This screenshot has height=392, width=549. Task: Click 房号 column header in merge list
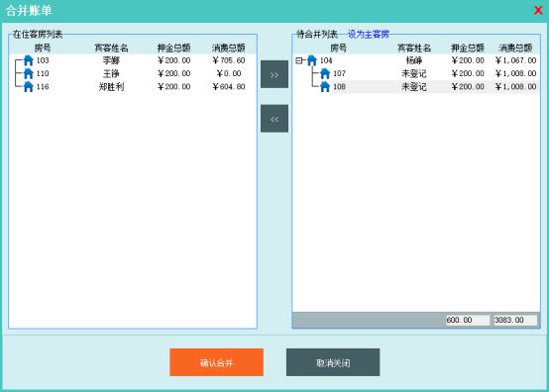(x=339, y=48)
